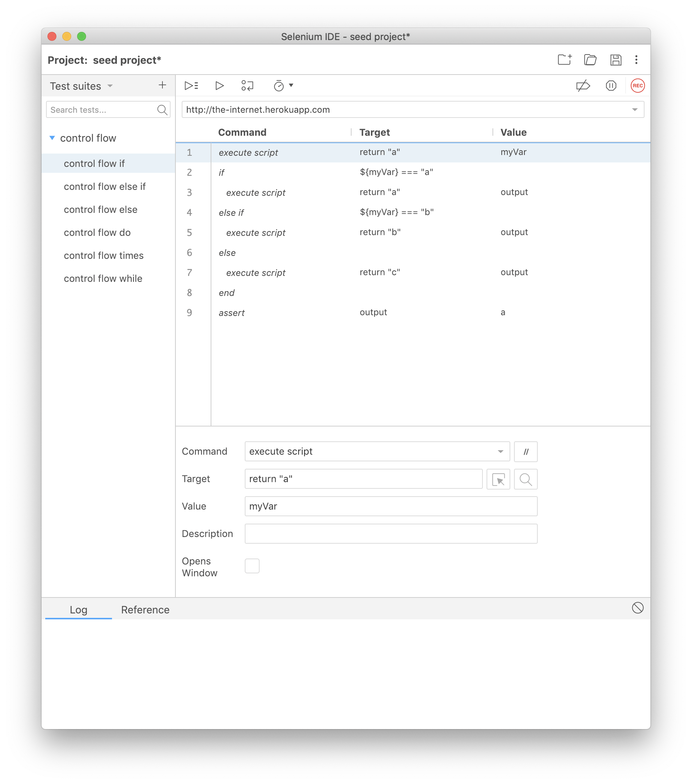The image size is (692, 784).
Task: Add a new test suite
Action: pyautogui.click(x=163, y=85)
